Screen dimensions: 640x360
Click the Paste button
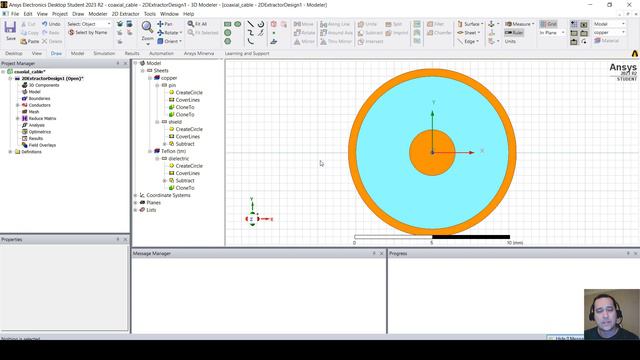(30, 41)
